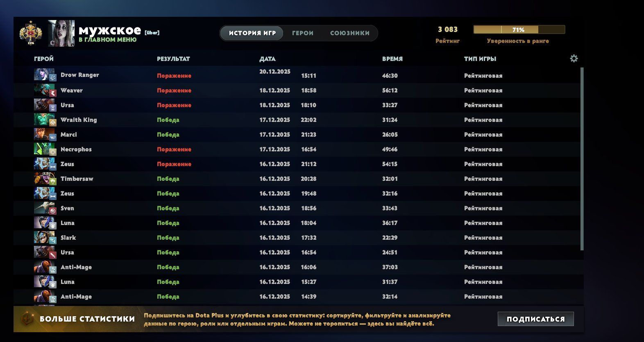Image resolution: width=644 pixels, height=342 pixels.
Task: Click the rank confidence 71% bar
Action: point(519,29)
